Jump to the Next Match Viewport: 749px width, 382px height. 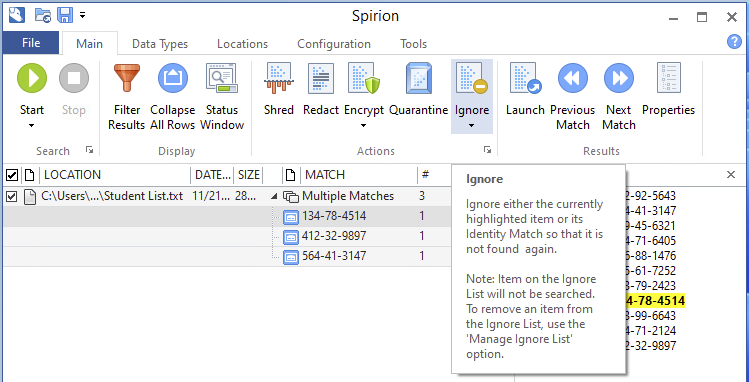coord(619,97)
